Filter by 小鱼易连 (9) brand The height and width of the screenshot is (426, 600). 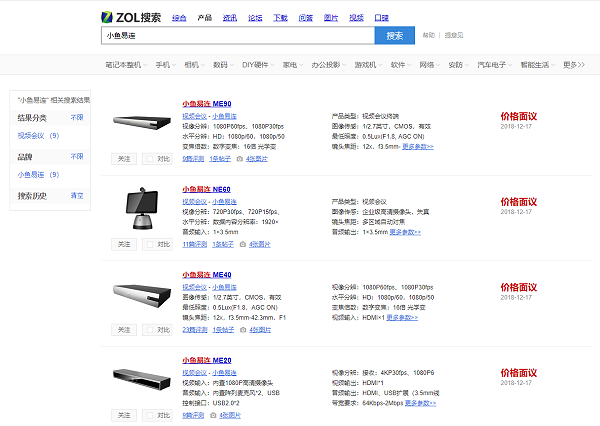[38, 175]
